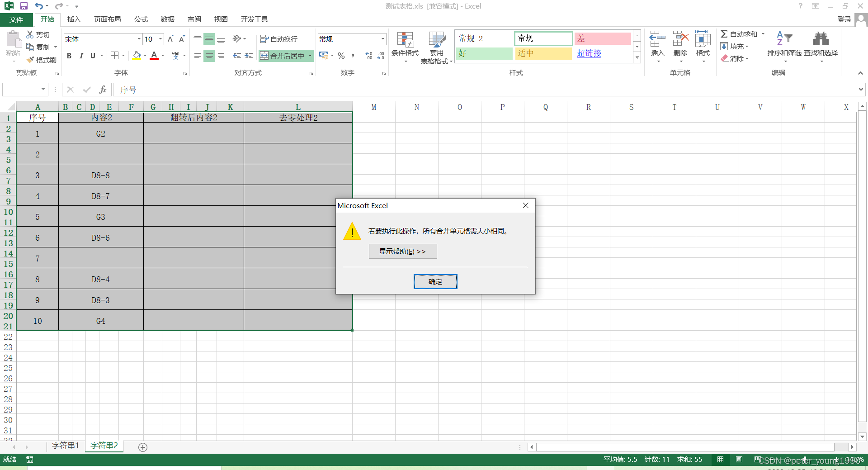Toggle italic formatting
This screenshot has width=868, height=470.
click(81, 56)
